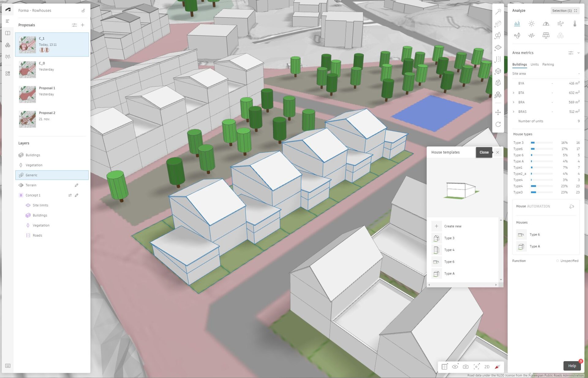Viewport: 588px width, 378px height.
Task: Open the Thermal comfort analysis
Action: pos(575,24)
